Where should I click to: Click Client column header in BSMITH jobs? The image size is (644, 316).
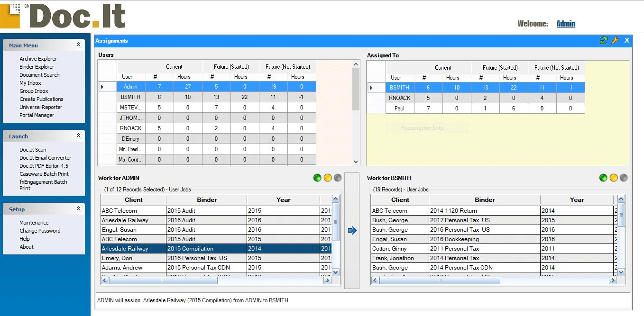point(400,200)
